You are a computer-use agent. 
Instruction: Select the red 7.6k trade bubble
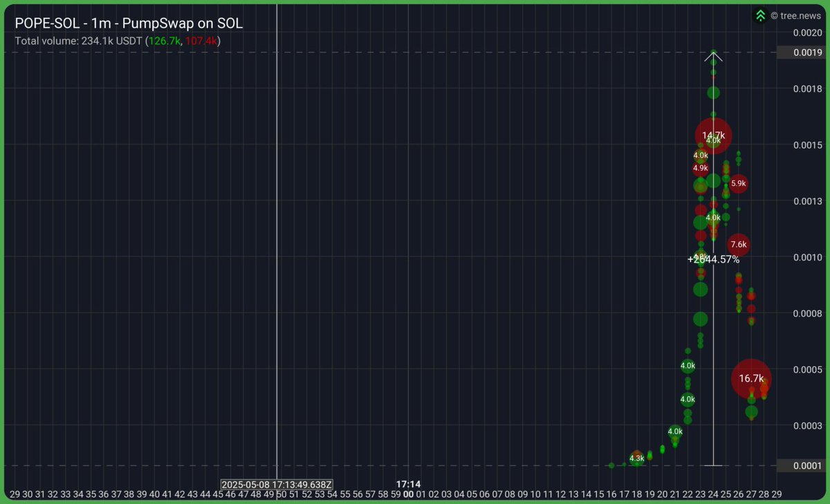(x=739, y=245)
